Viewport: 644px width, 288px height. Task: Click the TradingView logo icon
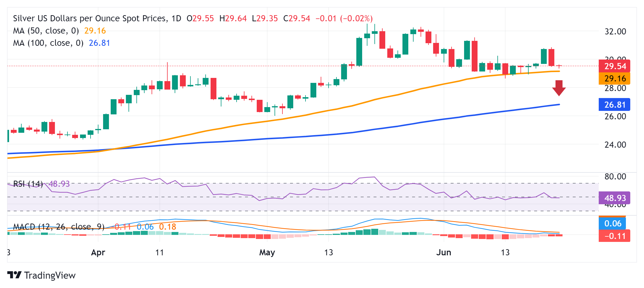tap(14, 275)
